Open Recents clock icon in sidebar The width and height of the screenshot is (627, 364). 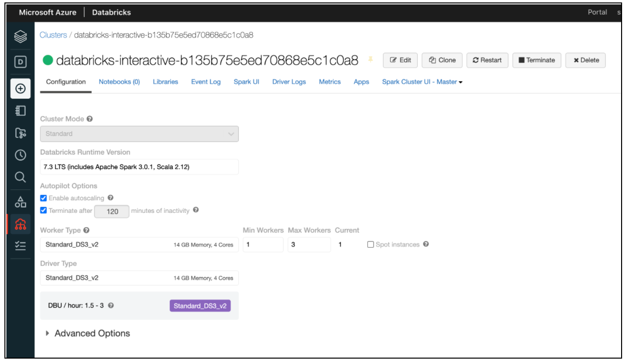[x=20, y=155]
